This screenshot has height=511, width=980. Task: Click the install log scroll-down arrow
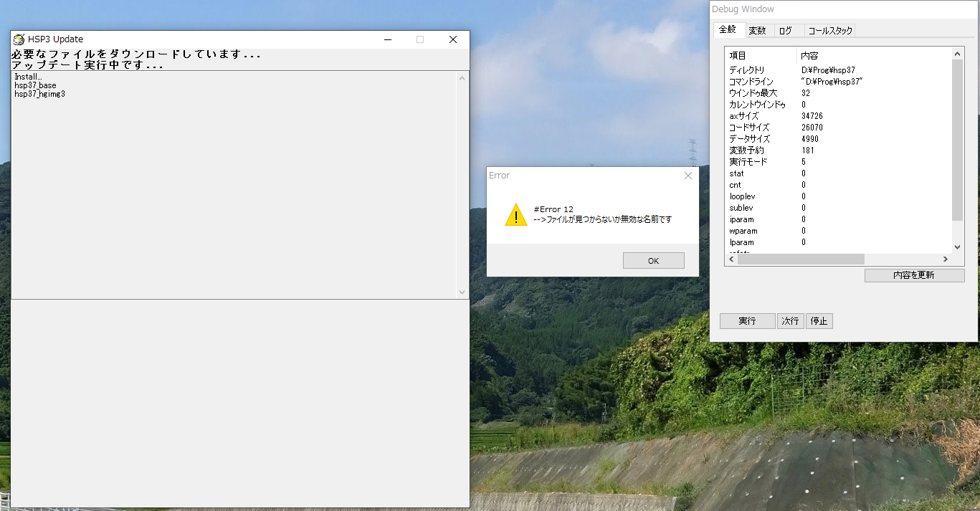[x=462, y=292]
